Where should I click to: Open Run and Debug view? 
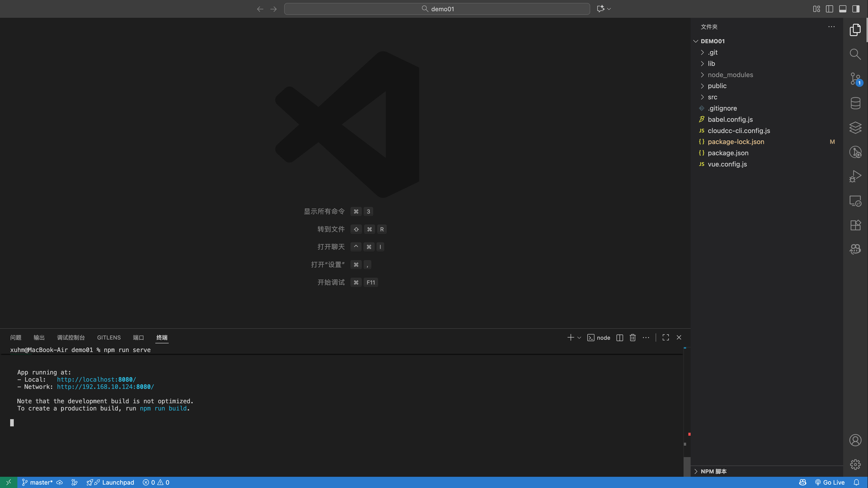855,176
